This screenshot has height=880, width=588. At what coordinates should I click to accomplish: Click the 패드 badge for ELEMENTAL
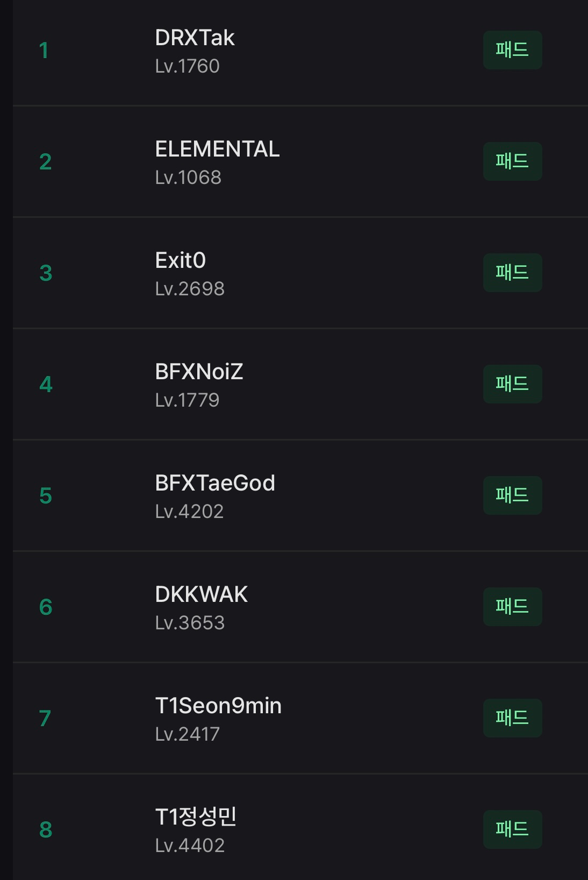click(x=512, y=161)
